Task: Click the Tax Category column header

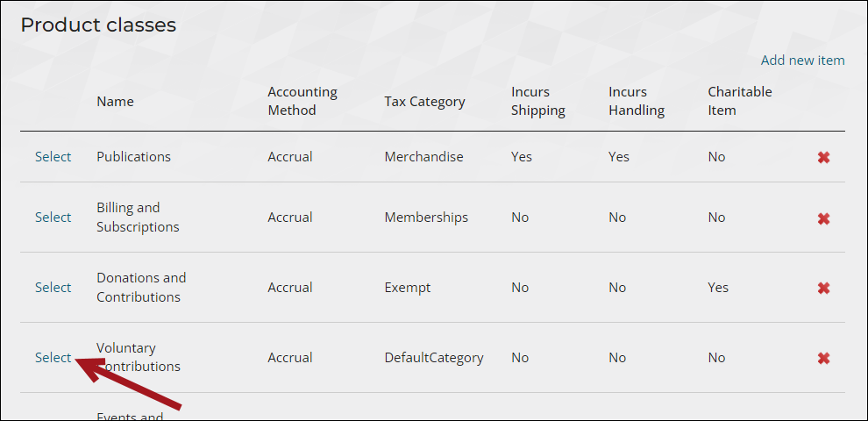Action: click(x=424, y=102)
